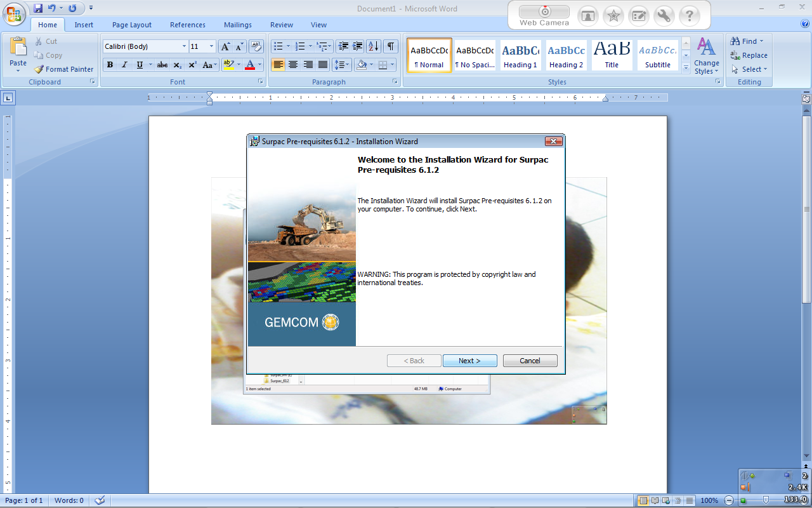
Task: Click the Web Camera toolbar icon
Action: 544,15
